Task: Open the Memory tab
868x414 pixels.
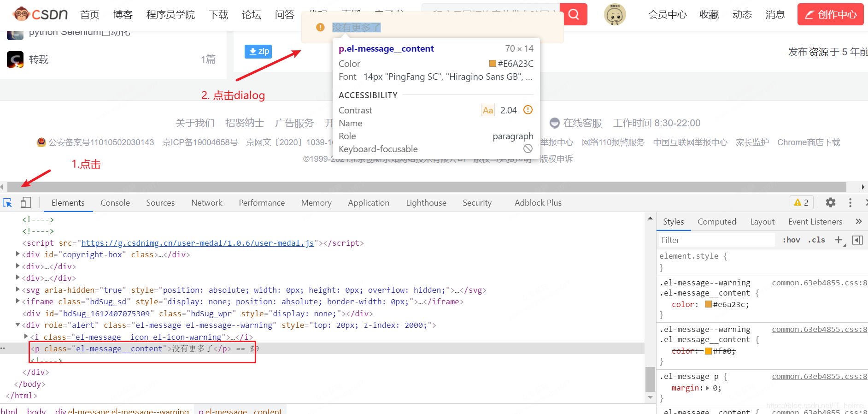Action: 316,203
